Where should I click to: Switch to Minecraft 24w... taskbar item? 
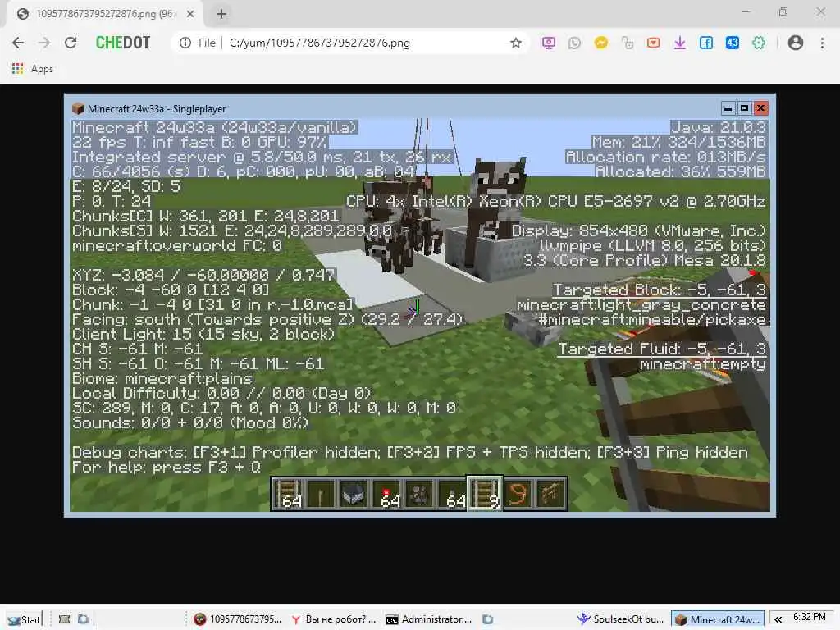[718, 619]
